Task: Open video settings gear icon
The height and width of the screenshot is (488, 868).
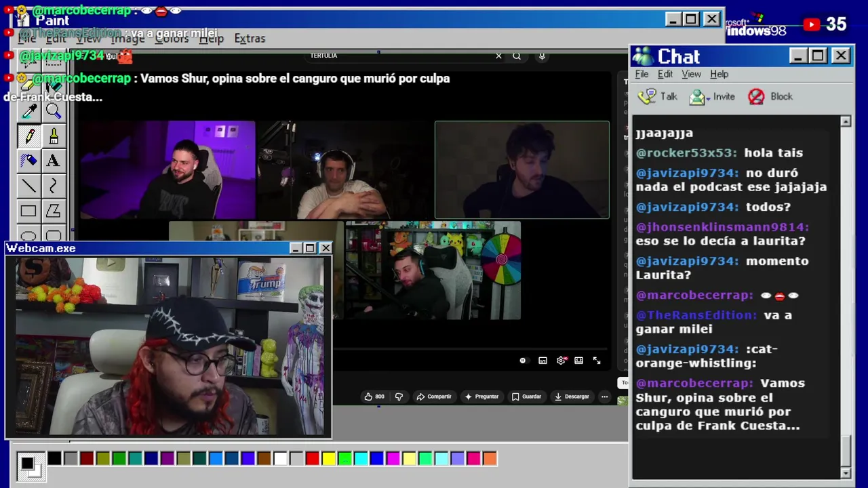Action: (561, 361)
